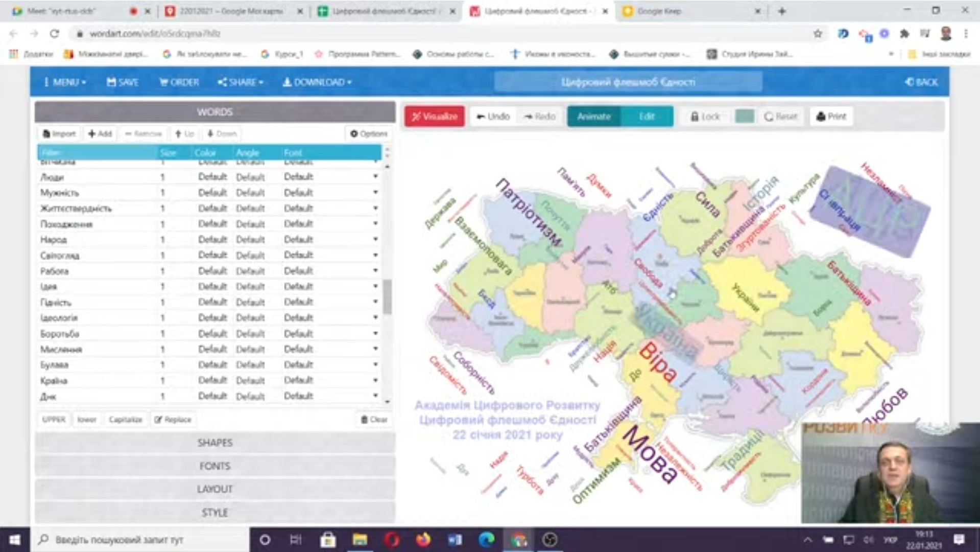The width and height of the screenshot is (980, 552).
Task: Import words into the list
Action: [59, 134]
